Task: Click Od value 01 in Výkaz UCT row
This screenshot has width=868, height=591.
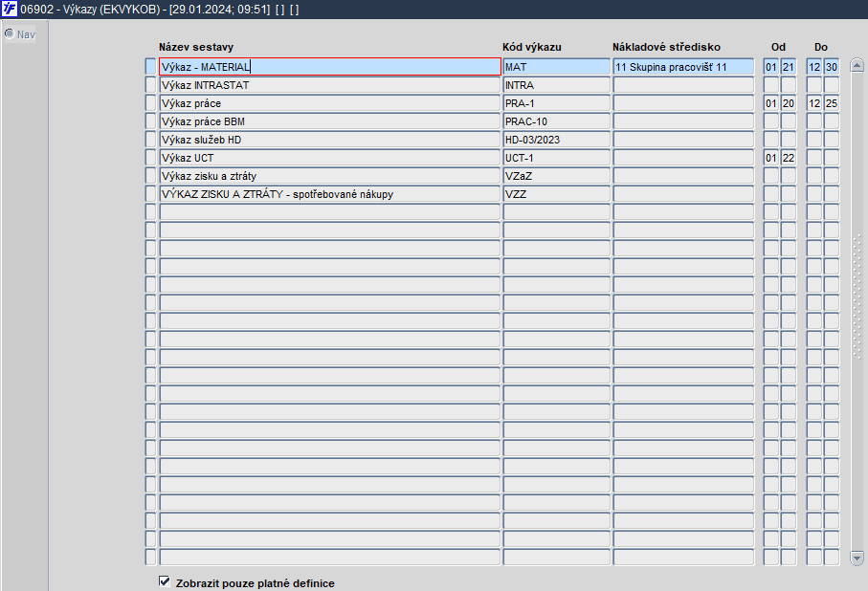Action: (771, 158)
